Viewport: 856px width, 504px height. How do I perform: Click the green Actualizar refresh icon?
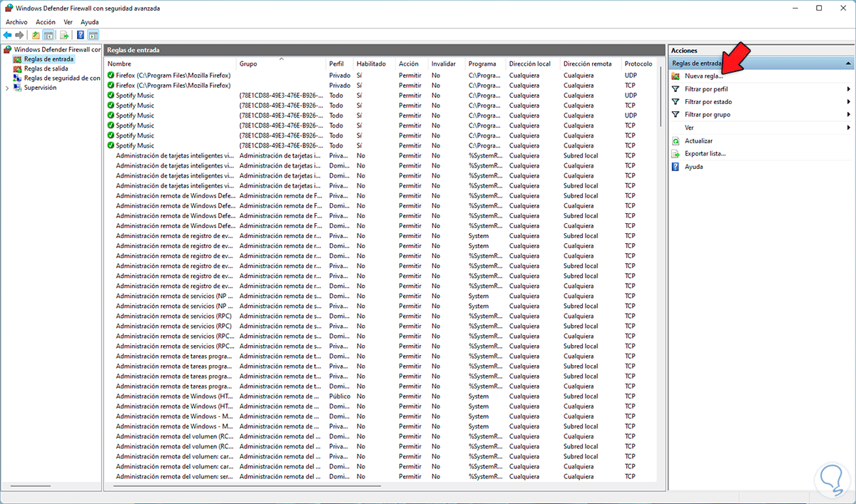(x=676, y=141)
